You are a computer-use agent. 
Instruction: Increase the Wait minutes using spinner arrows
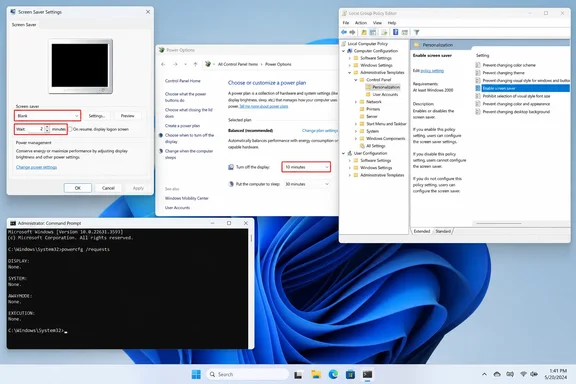coord(47,128)
